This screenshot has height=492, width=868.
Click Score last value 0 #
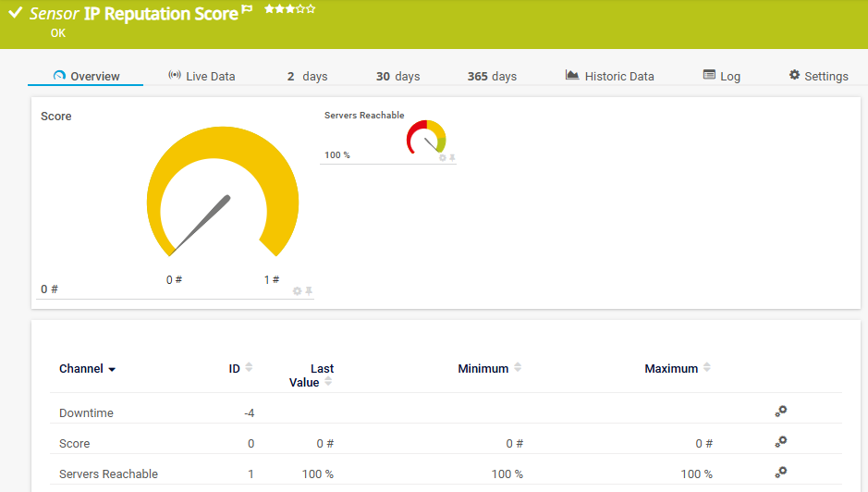(325, 443)
